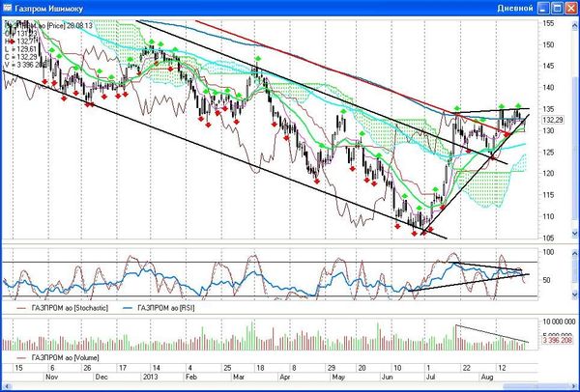Click the 125 price axis label
The image size is (580, 392).
click(x=548, y=153)
